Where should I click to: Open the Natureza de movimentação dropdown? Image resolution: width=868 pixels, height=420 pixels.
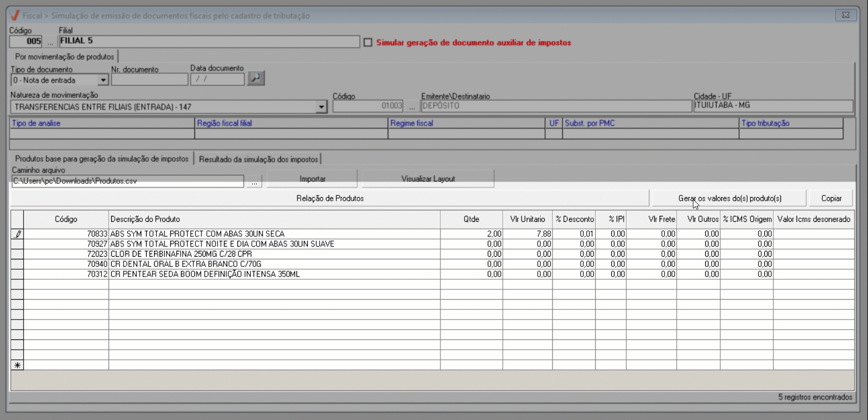point(321,107)
